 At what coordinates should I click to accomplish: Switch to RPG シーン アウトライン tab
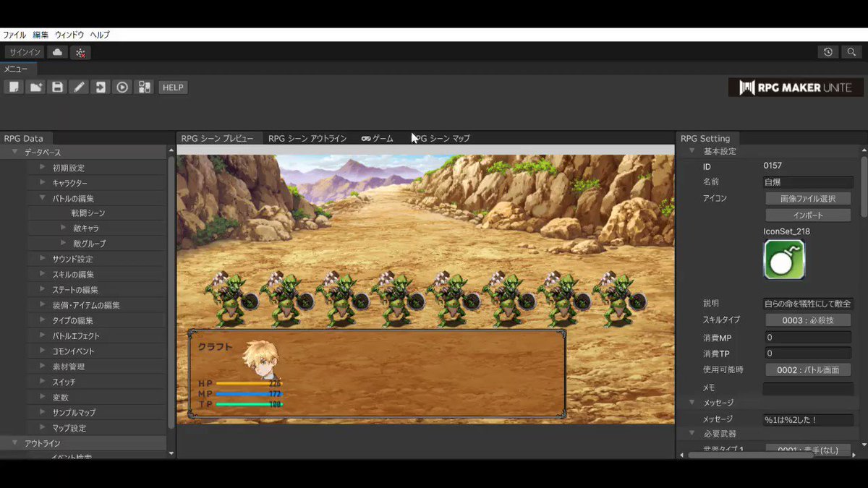point(307,138)
